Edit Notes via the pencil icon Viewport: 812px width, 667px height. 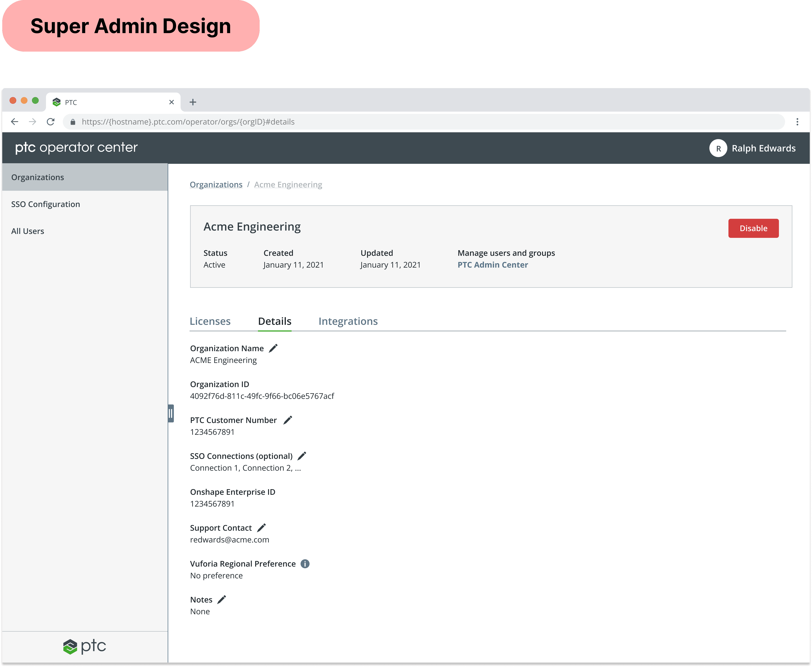pyautogui.click(x=222, y=599)
